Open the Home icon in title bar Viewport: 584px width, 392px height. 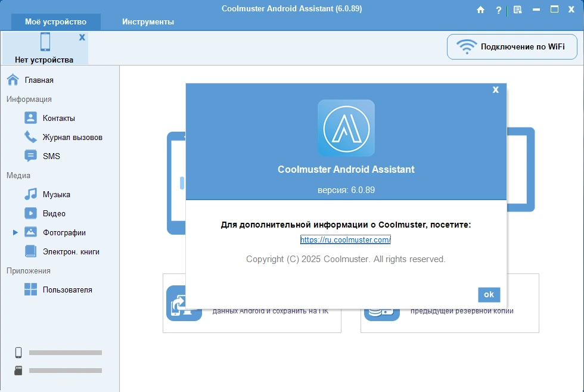[480, 10]
